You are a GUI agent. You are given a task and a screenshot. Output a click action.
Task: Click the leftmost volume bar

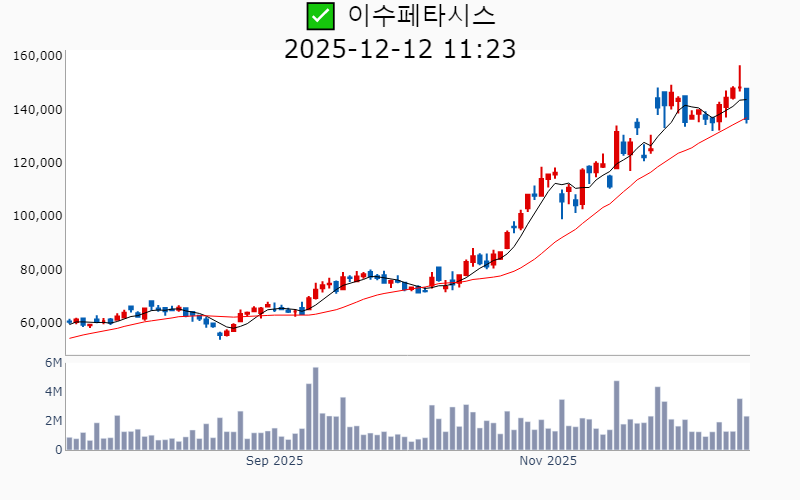pos(69,443)
